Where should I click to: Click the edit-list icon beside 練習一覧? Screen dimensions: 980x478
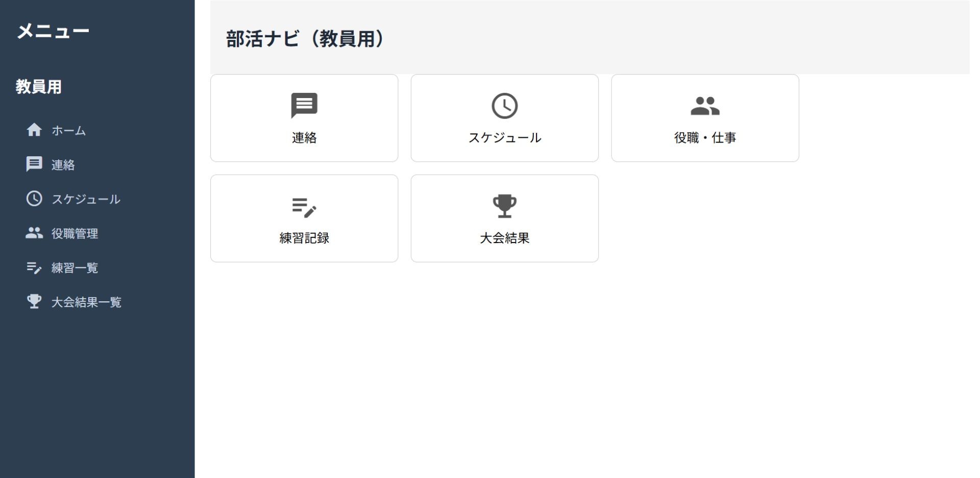[34, 268]
